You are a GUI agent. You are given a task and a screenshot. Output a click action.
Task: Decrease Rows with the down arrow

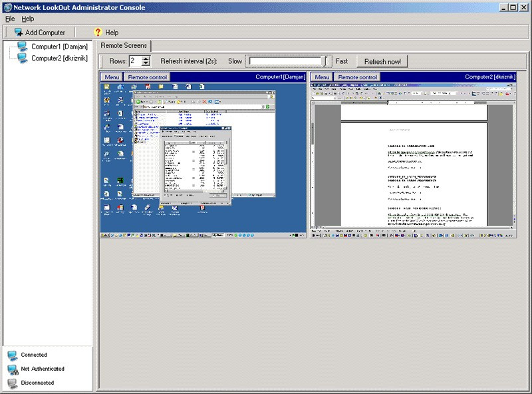pyautogui.click(x=146, y=63)
